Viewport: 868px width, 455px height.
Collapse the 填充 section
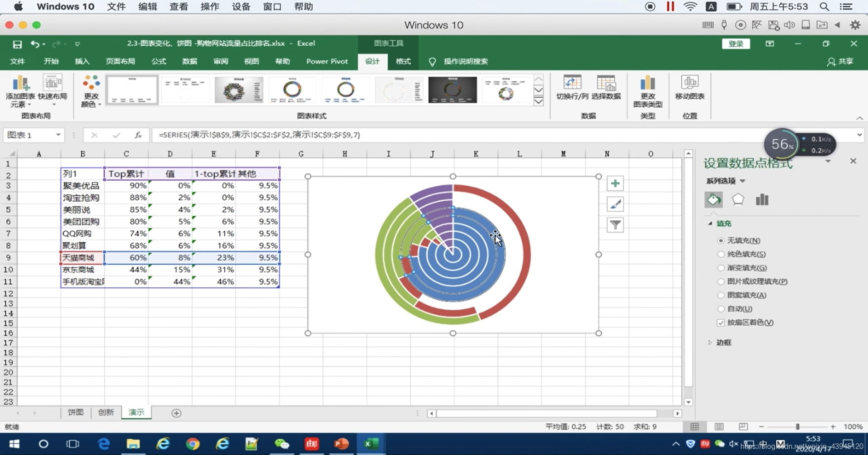(x=710, y=223)
